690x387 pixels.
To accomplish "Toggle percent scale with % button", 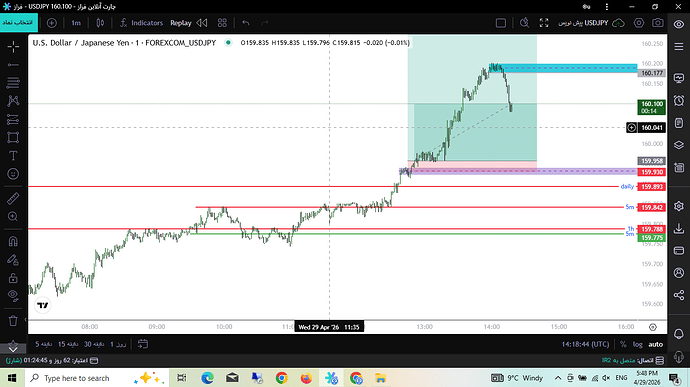I will click(623, 344).
